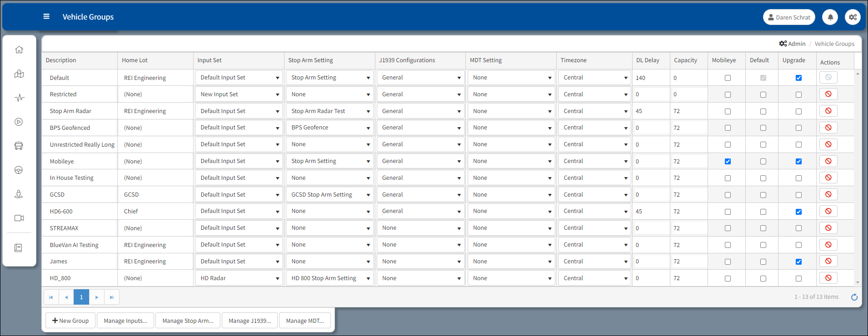This screenshot has height=336, width=868.
Task: Click the Manage Stop Arm button
Action: tap(188, 321)
